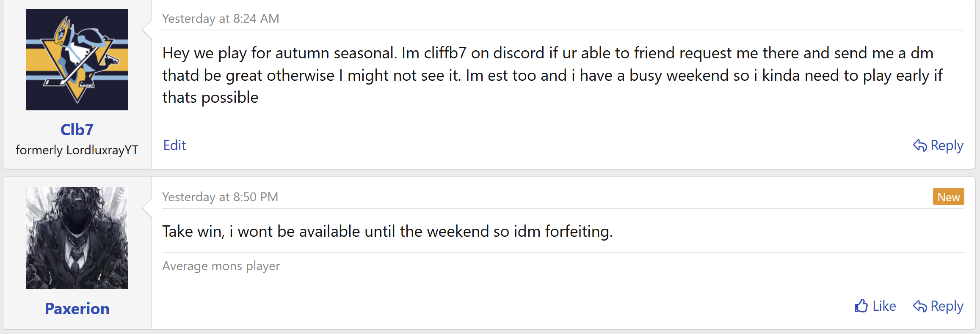Open Clb7's penguin logo avatar
The height and width of the screenshot is (334, 980).
click(x=77, y=60)
